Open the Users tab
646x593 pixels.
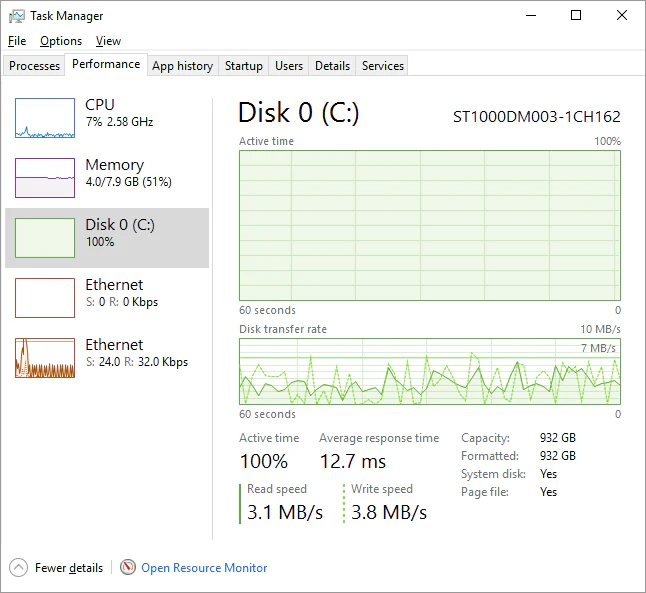click(289, 66)
